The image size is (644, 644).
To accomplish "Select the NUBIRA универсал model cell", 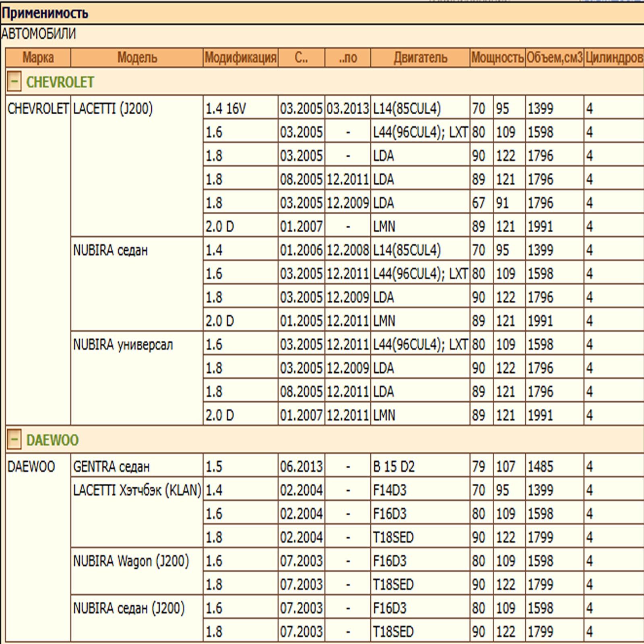I will (123, 345).
